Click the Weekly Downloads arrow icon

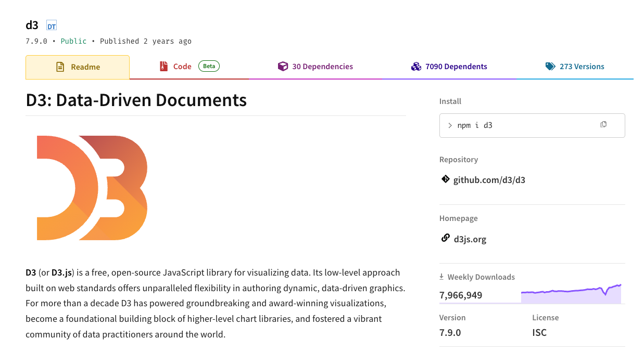pos(442,277)
